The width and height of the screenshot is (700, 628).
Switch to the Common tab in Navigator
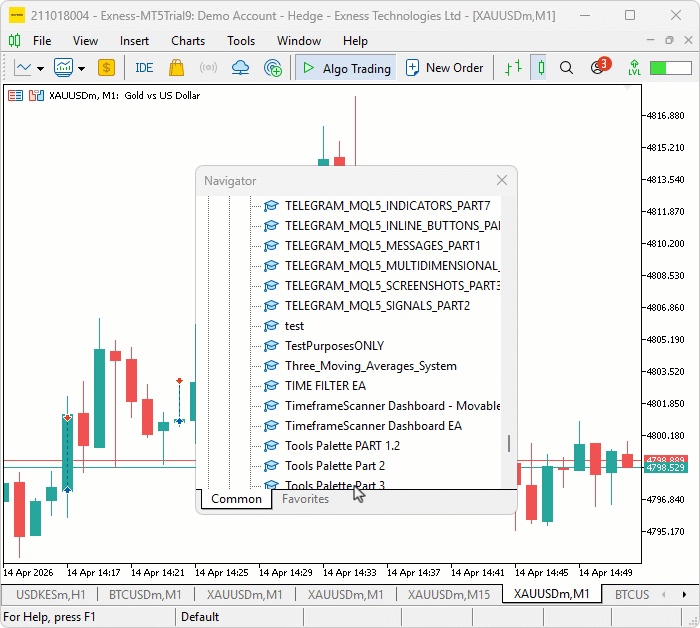click(236, 499)
